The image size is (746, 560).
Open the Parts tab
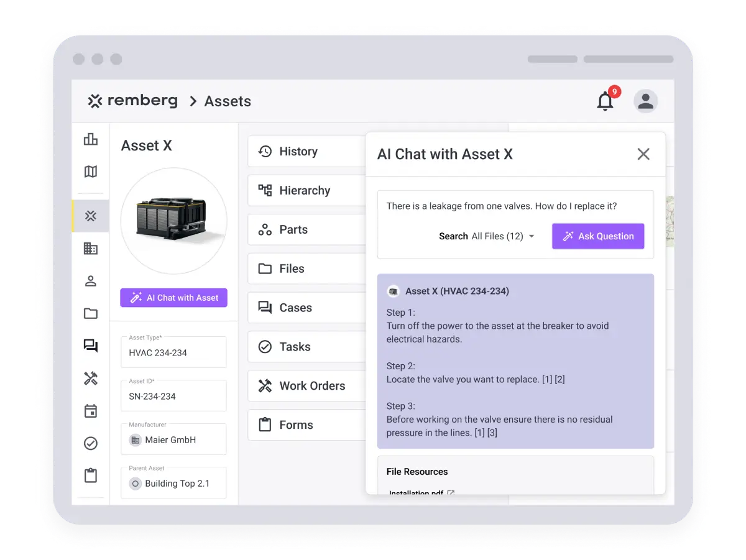[x=307, y=230]
